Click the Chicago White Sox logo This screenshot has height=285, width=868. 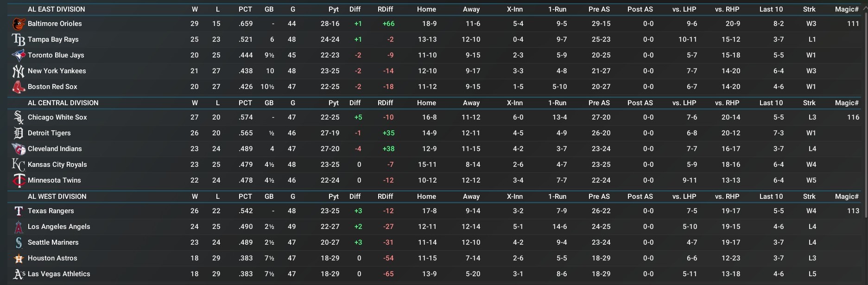19,117
